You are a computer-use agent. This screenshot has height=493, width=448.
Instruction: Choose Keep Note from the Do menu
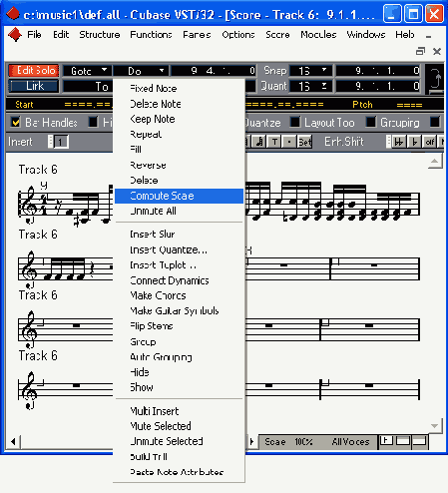[x=179, y=119]
